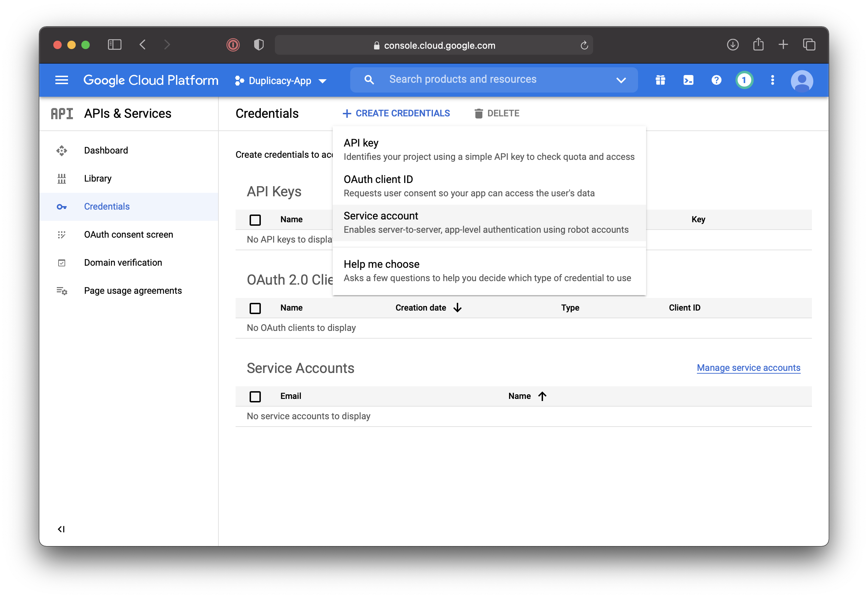Click the gift free trial icon

[x=660, y=80]
